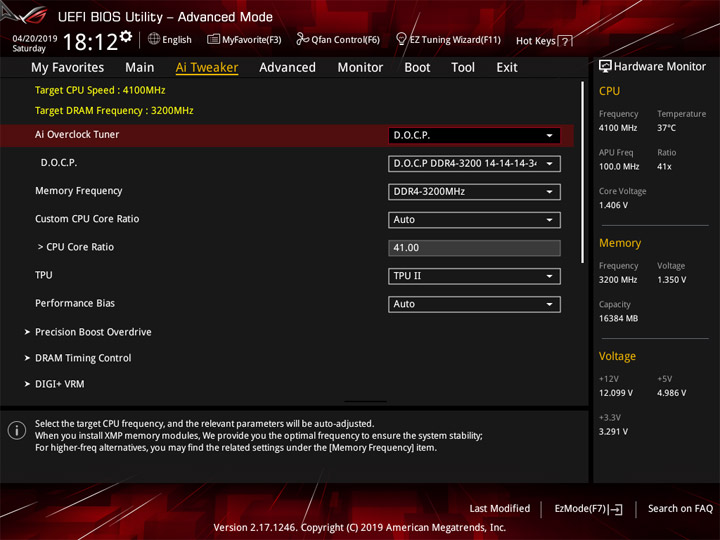Viewport: 720px width, 540px height.
Task: Open Ai Overclock Tuner dropdown
Action: click(x=474, y=135)
